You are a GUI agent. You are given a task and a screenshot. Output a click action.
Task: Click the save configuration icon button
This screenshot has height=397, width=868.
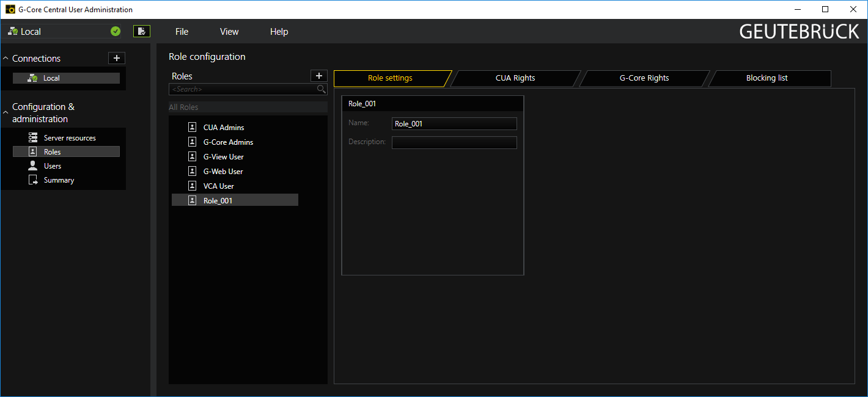click(x=142, y=31)
